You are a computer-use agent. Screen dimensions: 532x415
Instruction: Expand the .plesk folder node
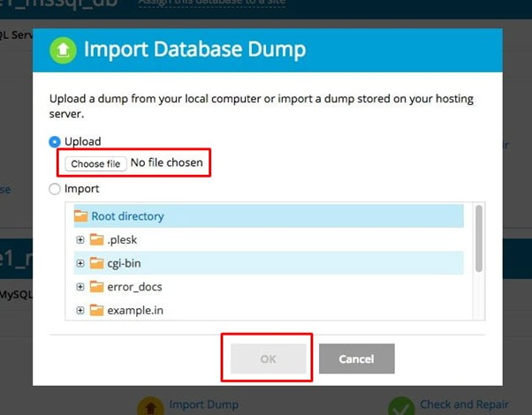click(80, 239)
